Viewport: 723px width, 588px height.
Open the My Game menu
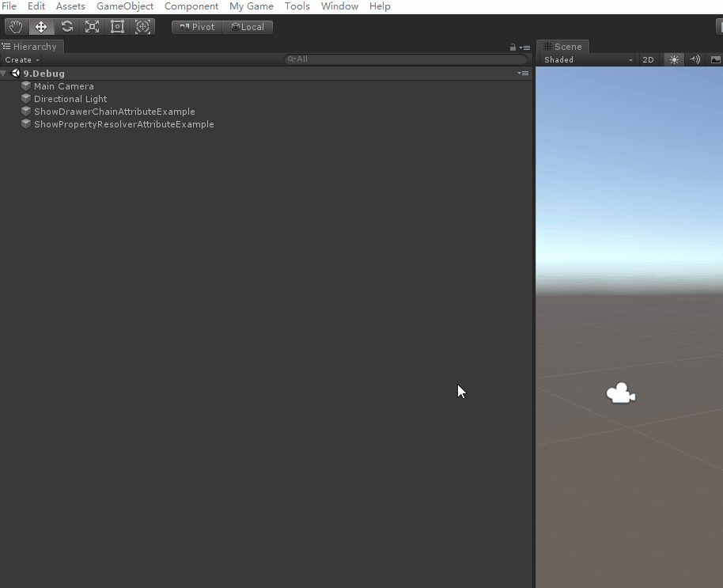251,6
